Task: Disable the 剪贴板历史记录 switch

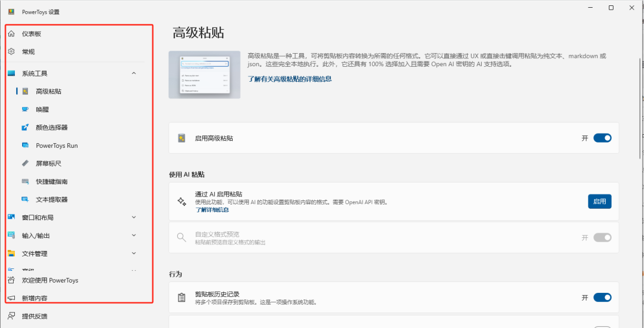Action: coord(602,297)
